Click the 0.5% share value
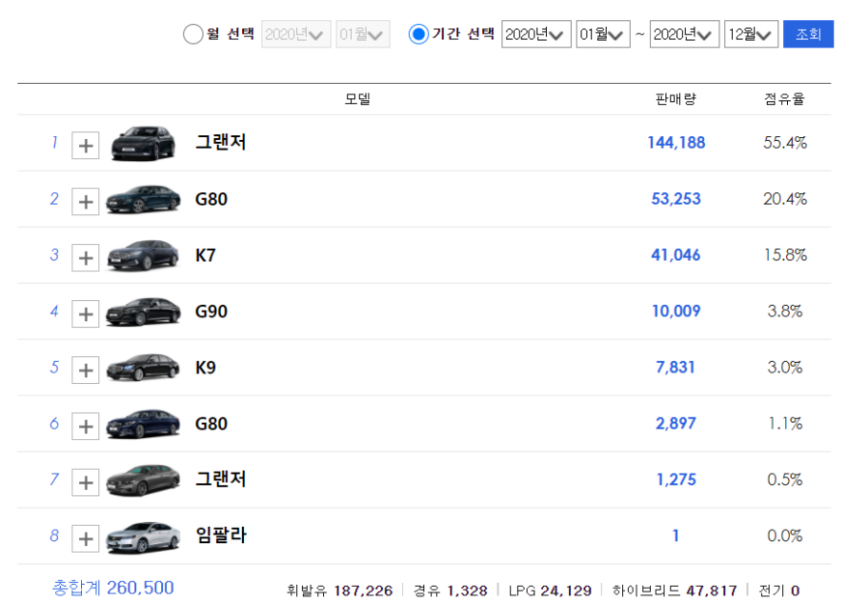 click(785, 480)
